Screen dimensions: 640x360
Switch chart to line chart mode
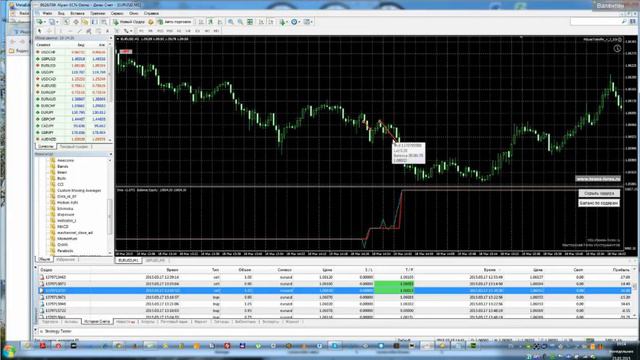point(220,22)
